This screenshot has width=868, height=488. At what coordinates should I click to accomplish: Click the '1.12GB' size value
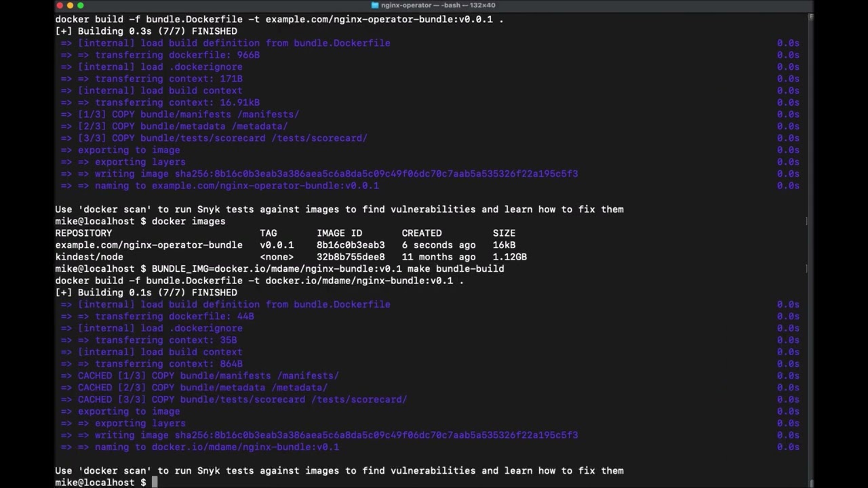510,257
